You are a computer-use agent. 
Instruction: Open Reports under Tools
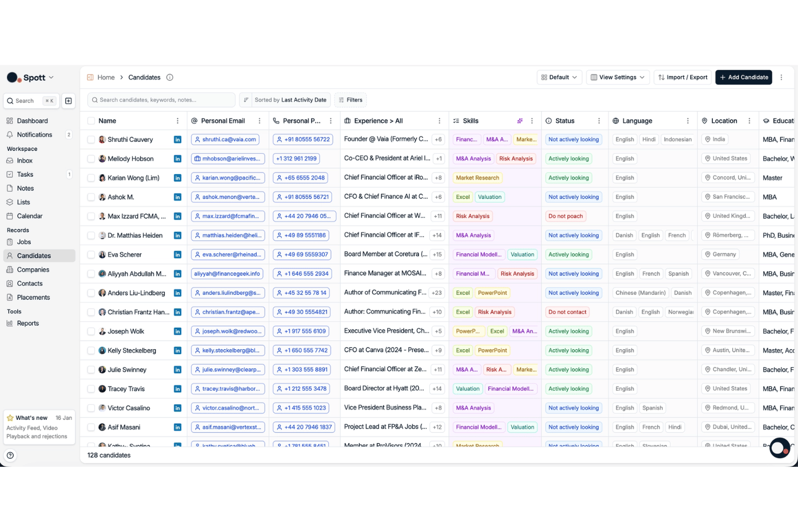click(28, 324)
